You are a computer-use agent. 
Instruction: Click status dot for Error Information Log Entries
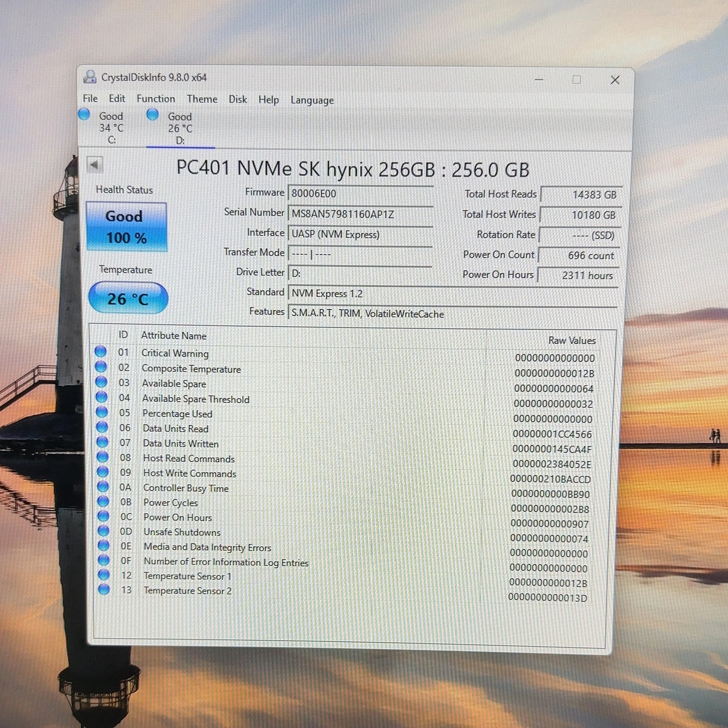click(x=104, y=560)
